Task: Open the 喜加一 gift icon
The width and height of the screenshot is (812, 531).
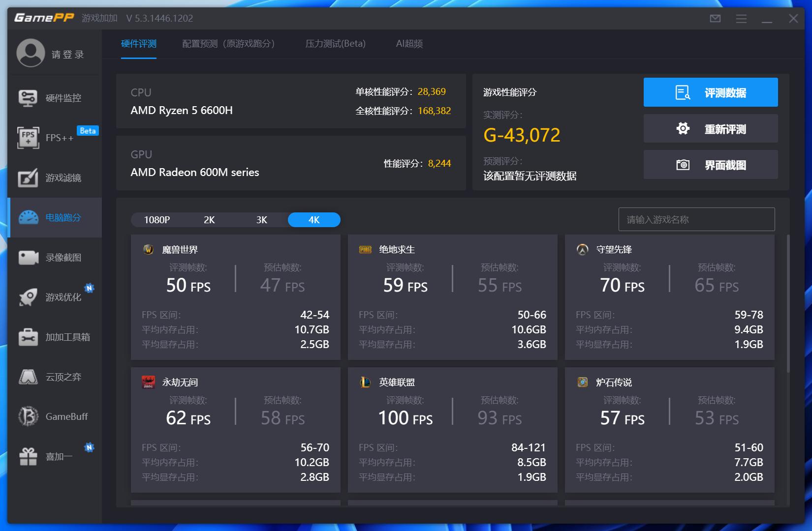Action: (x=28, y=456)
